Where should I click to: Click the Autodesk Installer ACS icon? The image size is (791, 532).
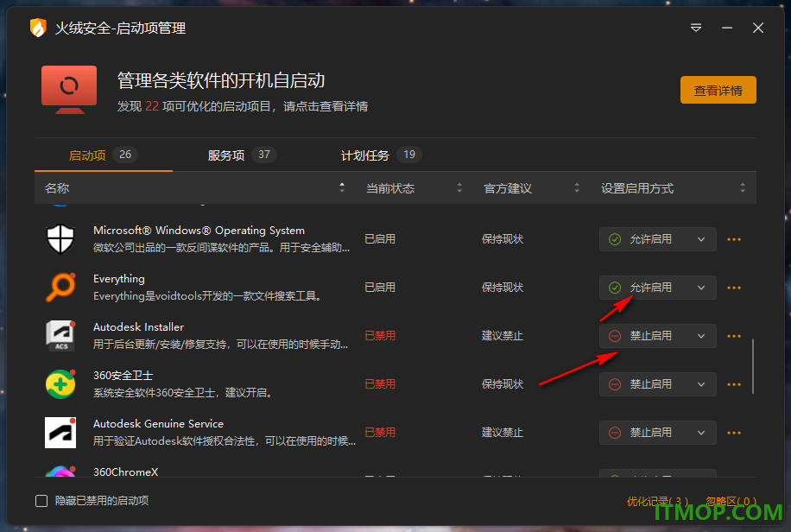pyautogui.click(x=60, y=336)
